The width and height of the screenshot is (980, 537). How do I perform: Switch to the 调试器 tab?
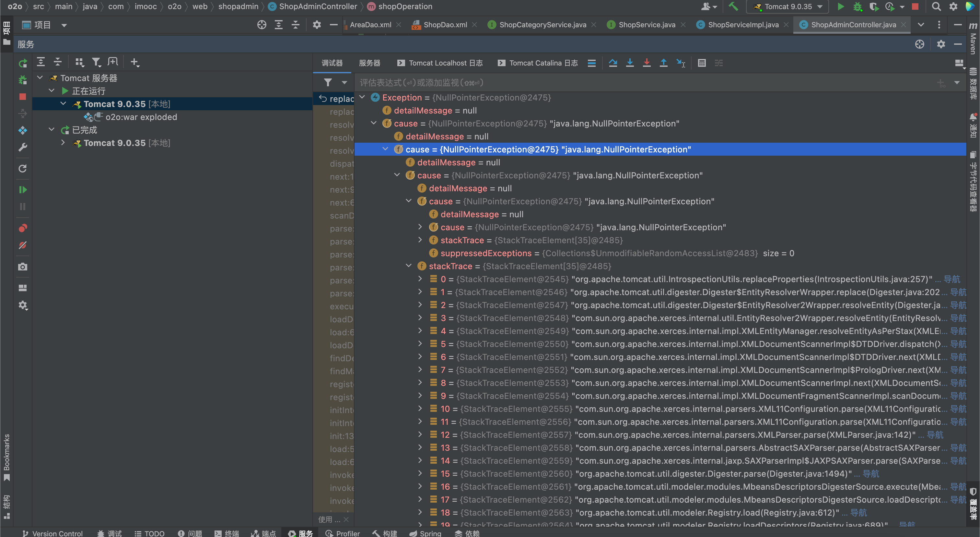332,63
